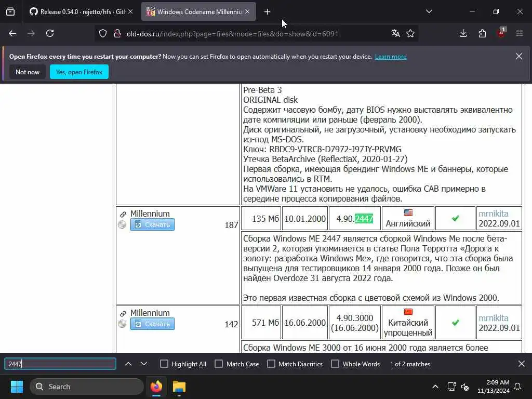Open the notifications bell icon
Screen dimensions: 532x399
(518, 387)
